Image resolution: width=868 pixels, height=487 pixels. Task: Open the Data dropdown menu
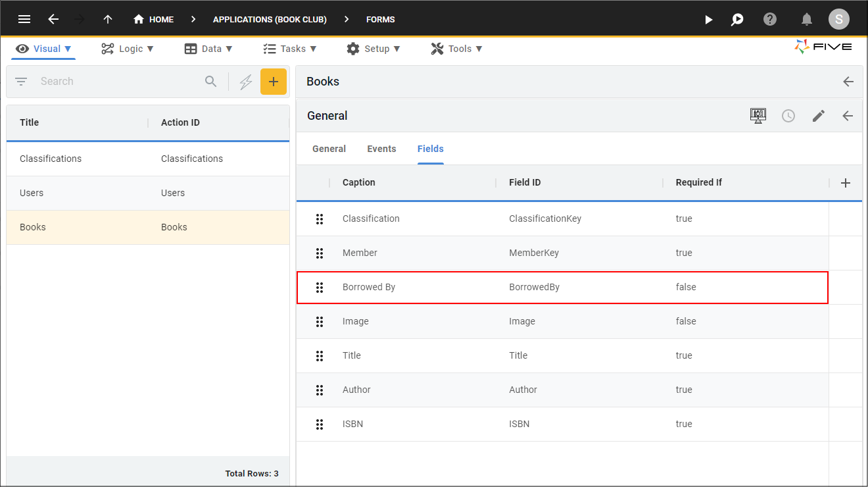208,49
